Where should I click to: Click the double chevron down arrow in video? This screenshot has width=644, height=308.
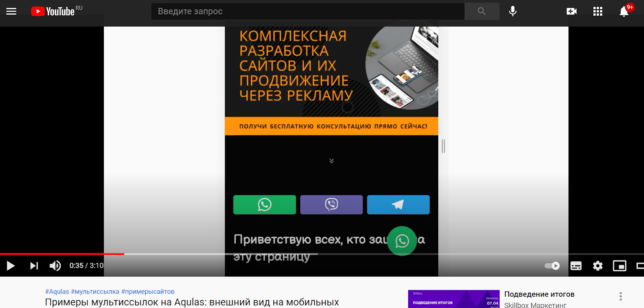(x=332, y=161)
